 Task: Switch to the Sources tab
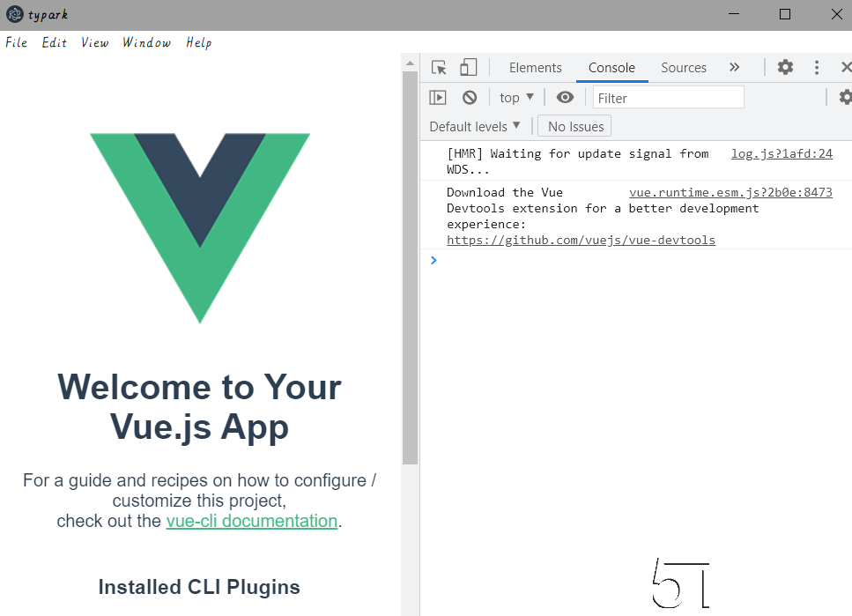pyautogui.click(x=684, y=67)
